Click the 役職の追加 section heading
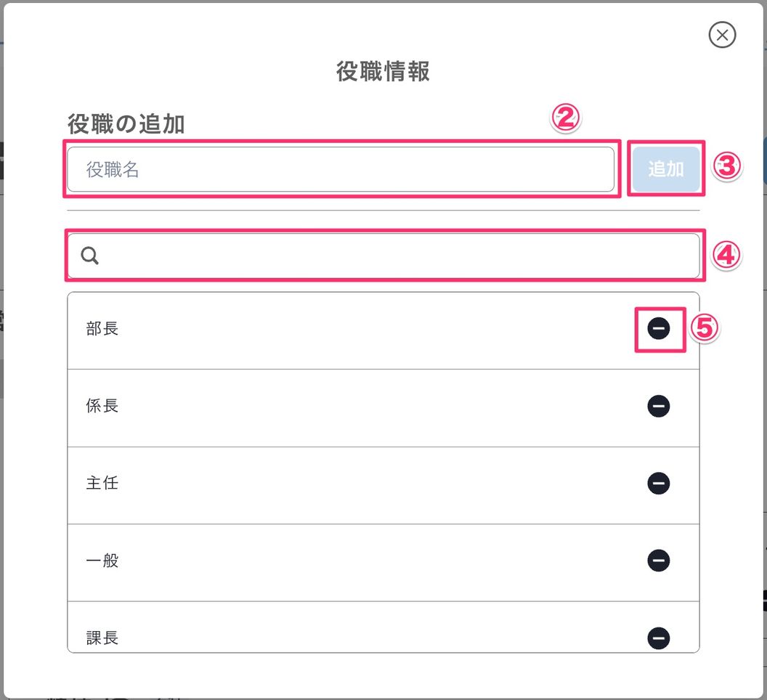The height and width of the screenshot is (700, 767). tap(126, 123)
